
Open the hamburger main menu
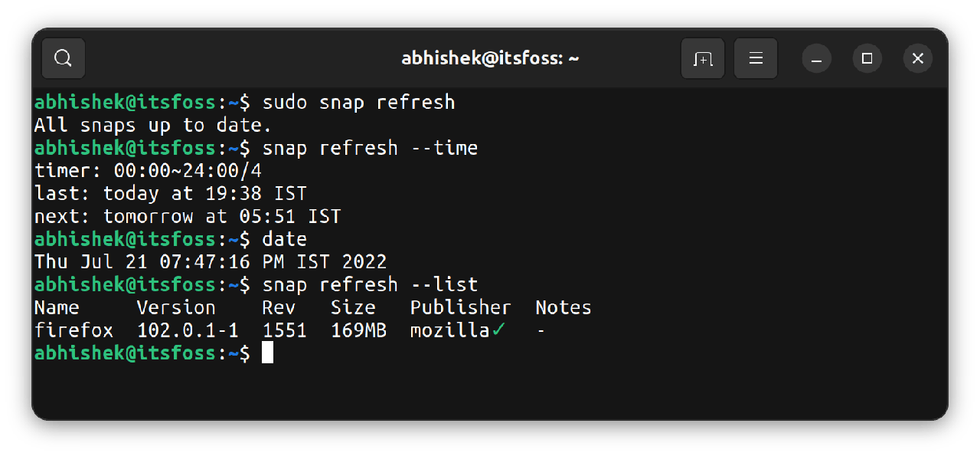click(x=756, y=58)
